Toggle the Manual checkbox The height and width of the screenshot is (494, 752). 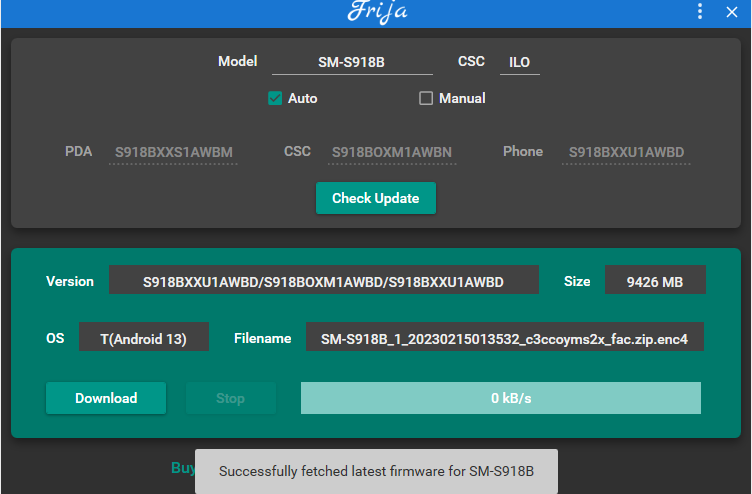point(426,98)
